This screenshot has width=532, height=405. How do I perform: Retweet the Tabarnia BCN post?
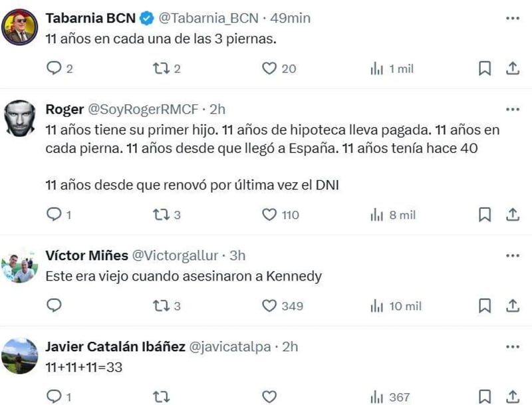click(161, 68)
